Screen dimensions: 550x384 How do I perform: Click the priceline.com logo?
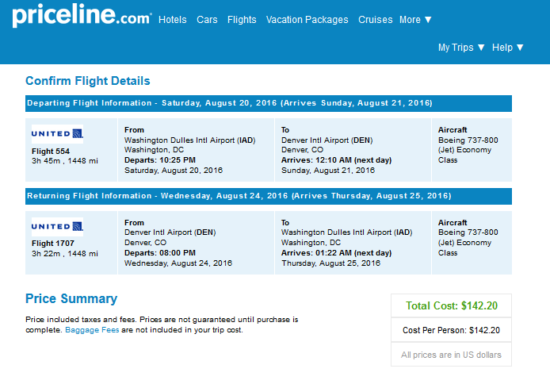(82, 16)
